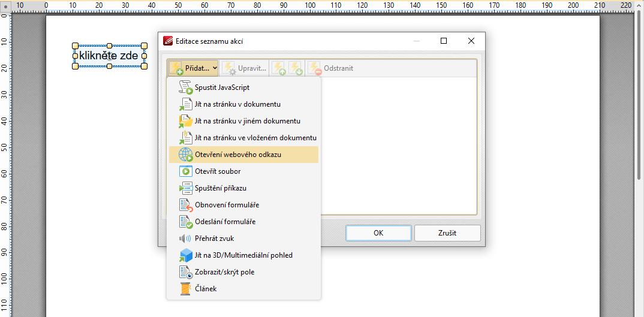Select Jít na stránku v jiném dokumentu
The image size is (644, 317).
[x=243, y=121]
